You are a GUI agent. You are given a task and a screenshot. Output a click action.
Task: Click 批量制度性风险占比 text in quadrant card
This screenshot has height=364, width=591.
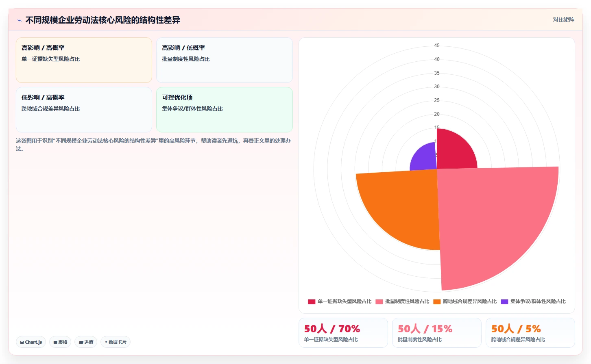[x=186, y=59]
